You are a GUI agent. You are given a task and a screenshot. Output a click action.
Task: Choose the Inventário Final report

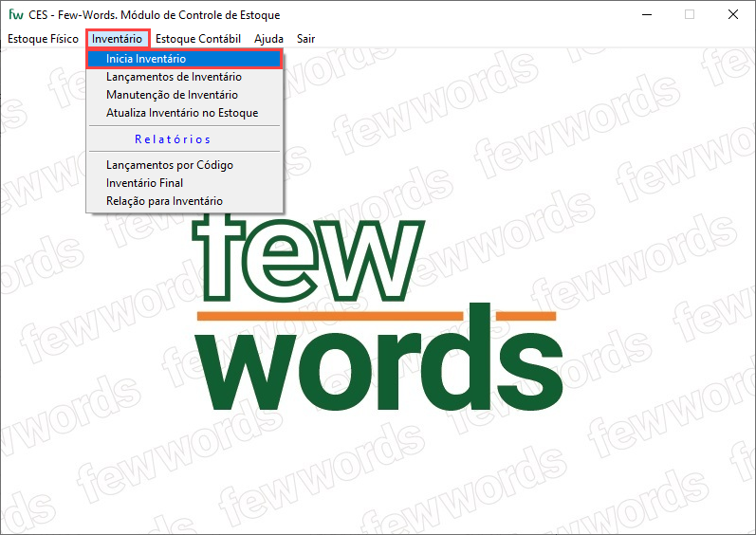(184, 183)
